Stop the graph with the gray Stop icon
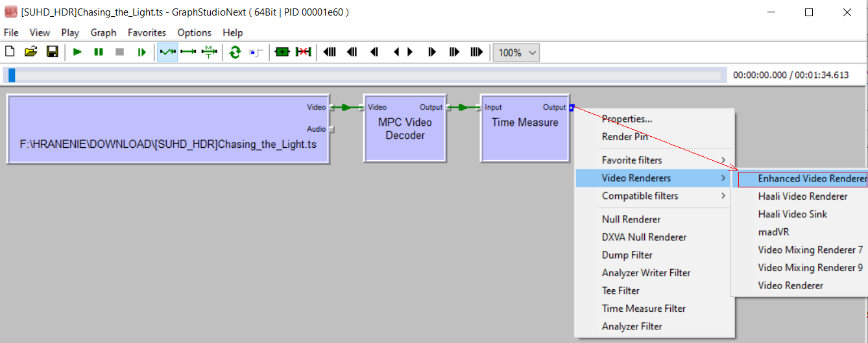The image size is (868, 343). (x=120, y=52)
